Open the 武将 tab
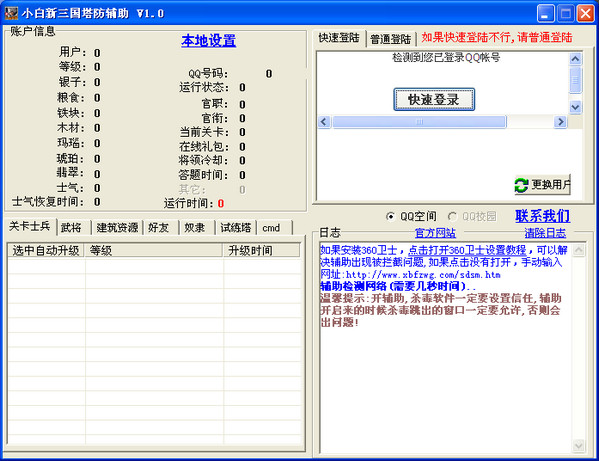 click(73, 228)
